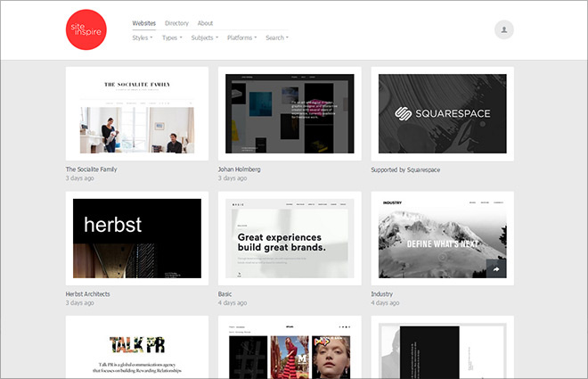Click '4 days ago' under Industry
The image size is (588, 379).
tap(385, 303)
